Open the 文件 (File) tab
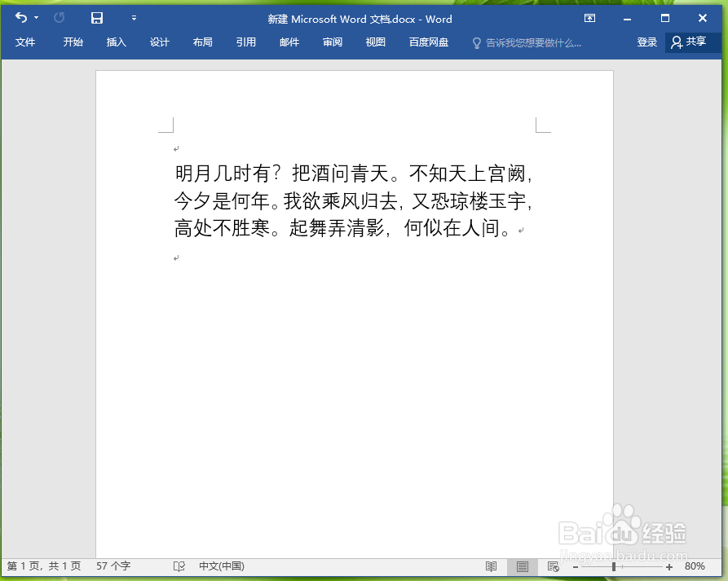Screen dimensions: 728x581 [25, 42]
